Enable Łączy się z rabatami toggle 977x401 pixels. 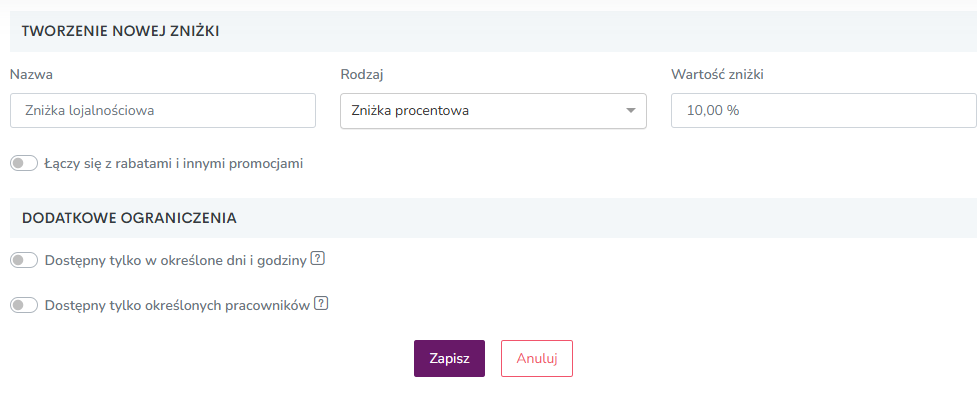(x=24, y=164)
